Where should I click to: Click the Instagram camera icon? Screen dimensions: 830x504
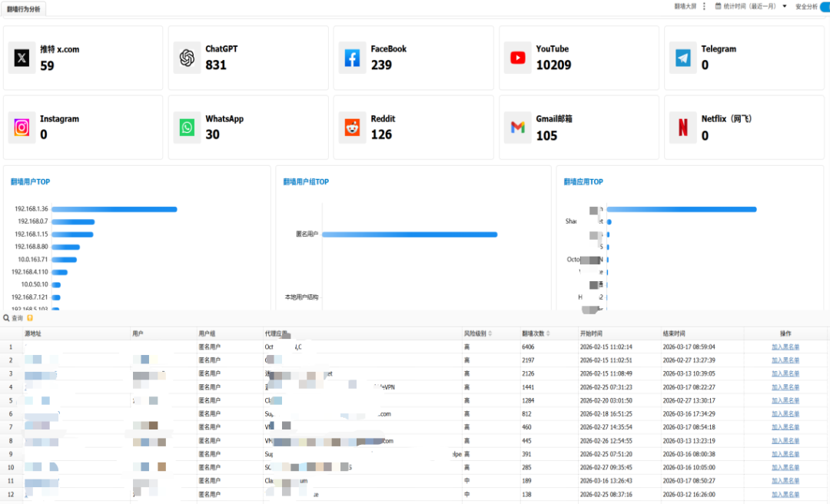22,128
